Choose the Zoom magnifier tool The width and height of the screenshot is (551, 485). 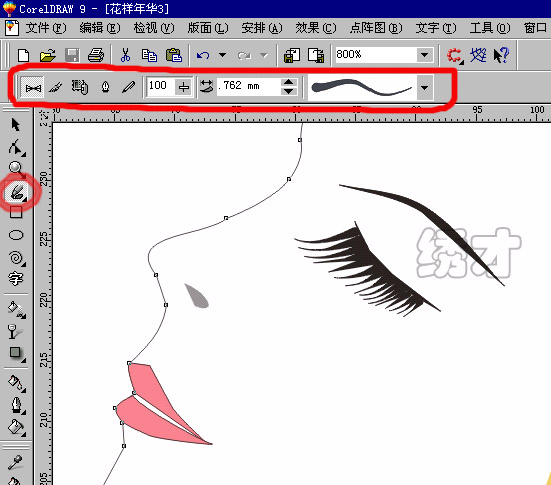click(16, 169)
